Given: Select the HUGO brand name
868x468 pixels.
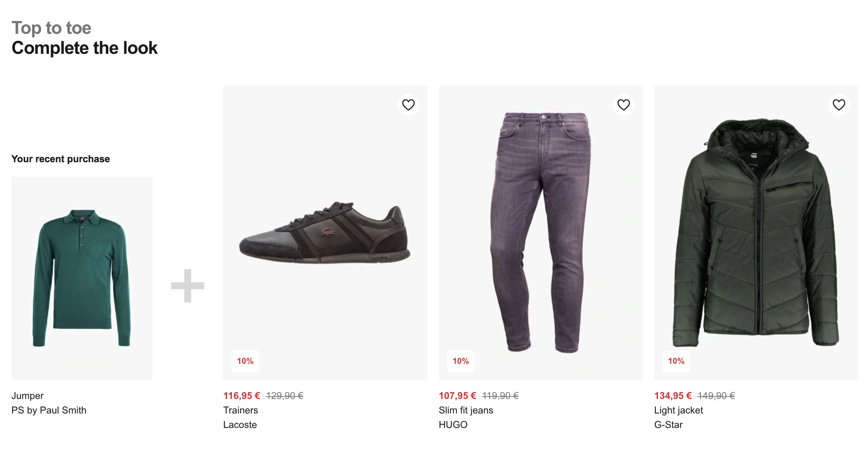Looking at the screenshot, I should 453,425.
